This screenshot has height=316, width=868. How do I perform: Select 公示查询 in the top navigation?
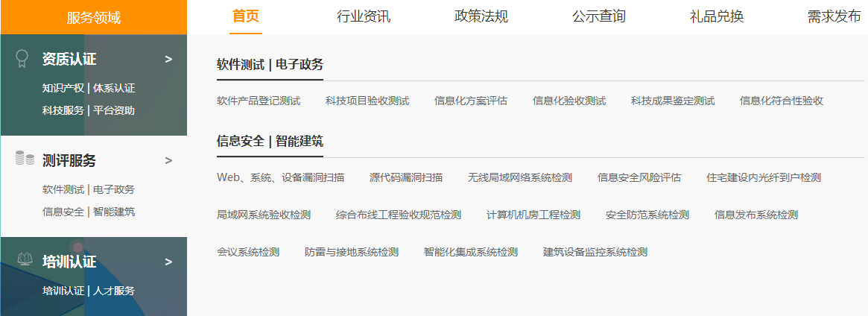599,16
